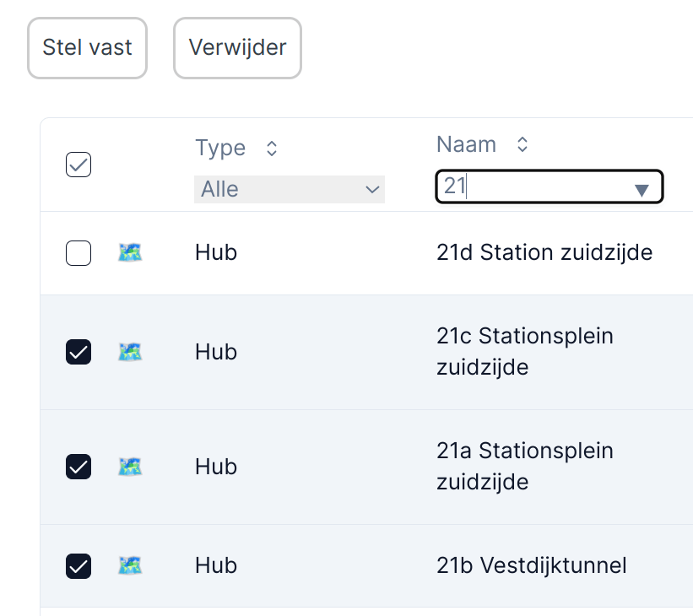Sort table by Naam column arrows
Viewport: 693px width, 616px height.
coord(522,145)
